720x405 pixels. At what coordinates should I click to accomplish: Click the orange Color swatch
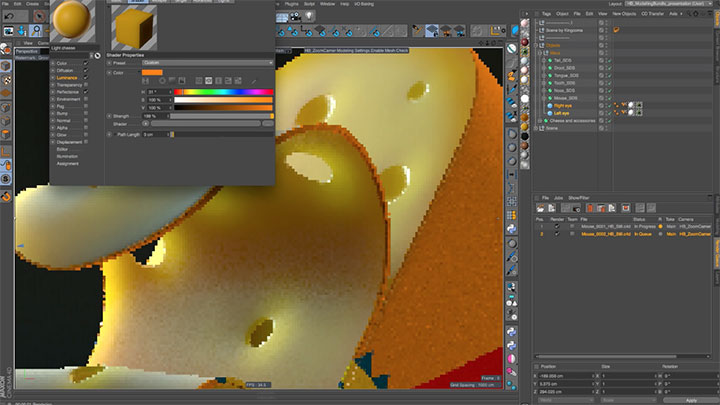click(x=152, y=73)
